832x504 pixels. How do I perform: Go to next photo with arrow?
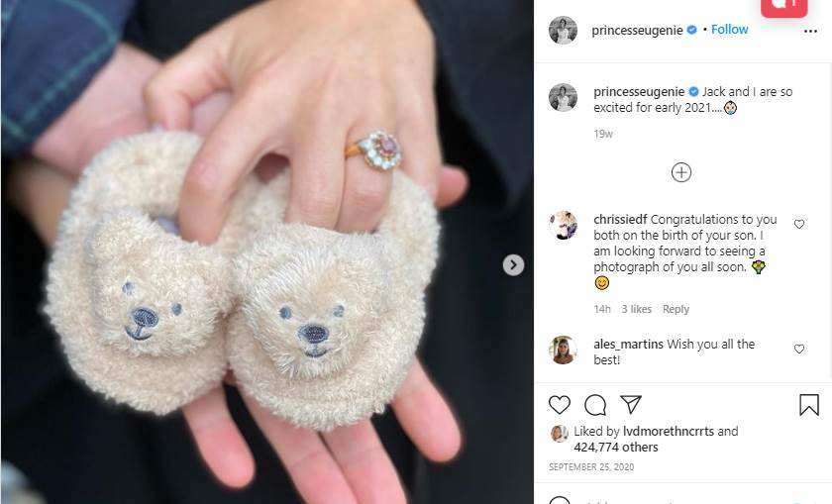(513, 264)
